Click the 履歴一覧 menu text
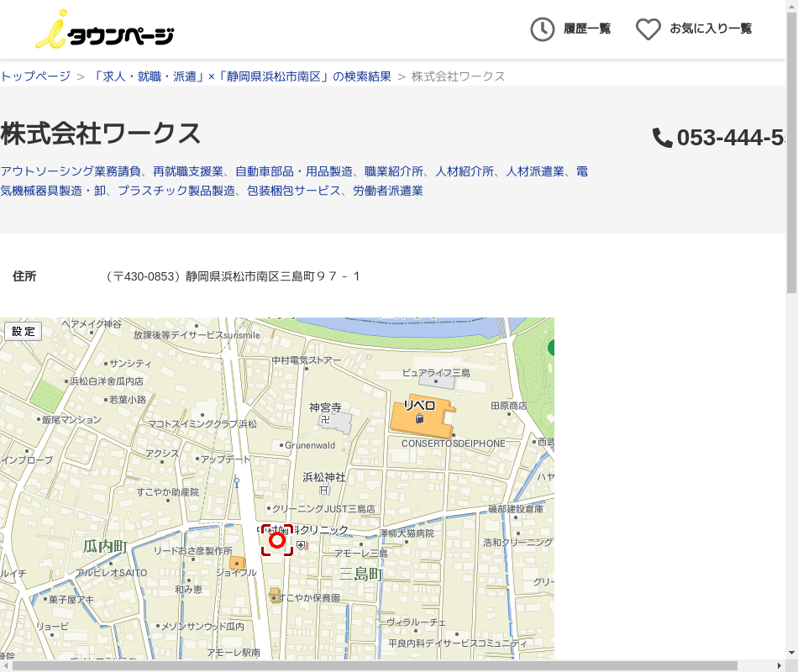The image size is (798, 672). pos(587,29)
